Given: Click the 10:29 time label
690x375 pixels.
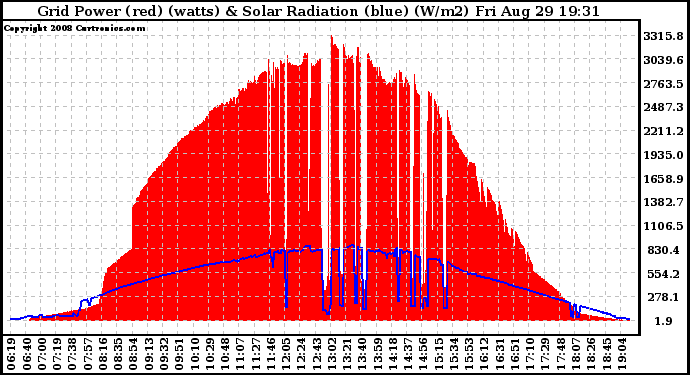Looking at the screenshot, I should pos(210,354).
